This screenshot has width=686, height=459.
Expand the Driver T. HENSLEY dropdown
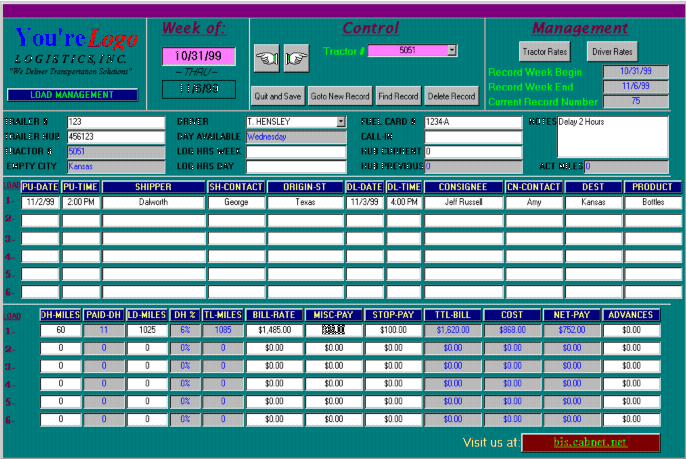(x=341, y=121)
